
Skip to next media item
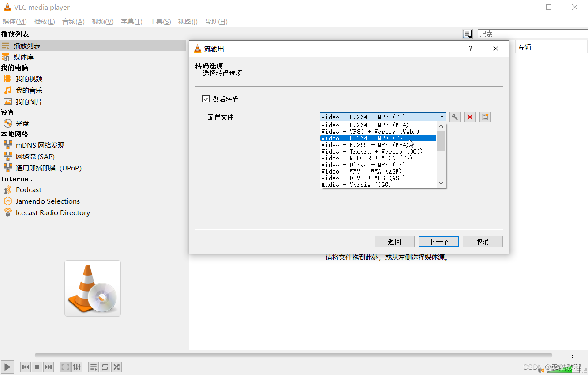coord(49,367)
